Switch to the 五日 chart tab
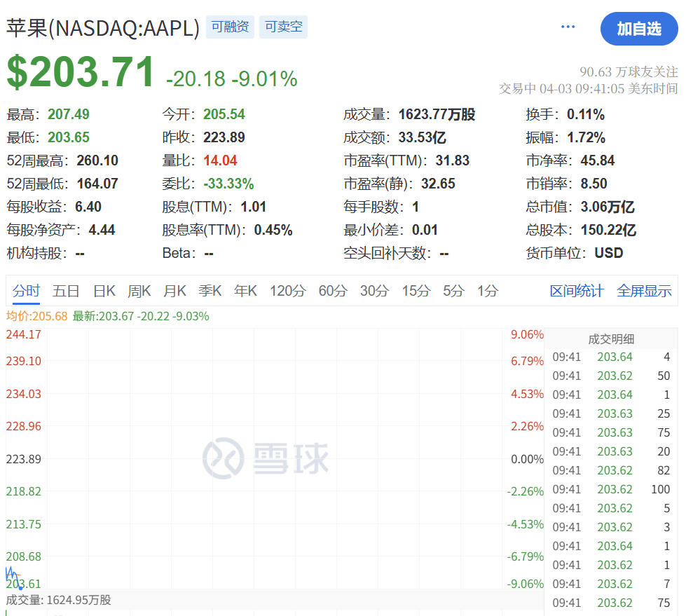 tap(65, 290)
